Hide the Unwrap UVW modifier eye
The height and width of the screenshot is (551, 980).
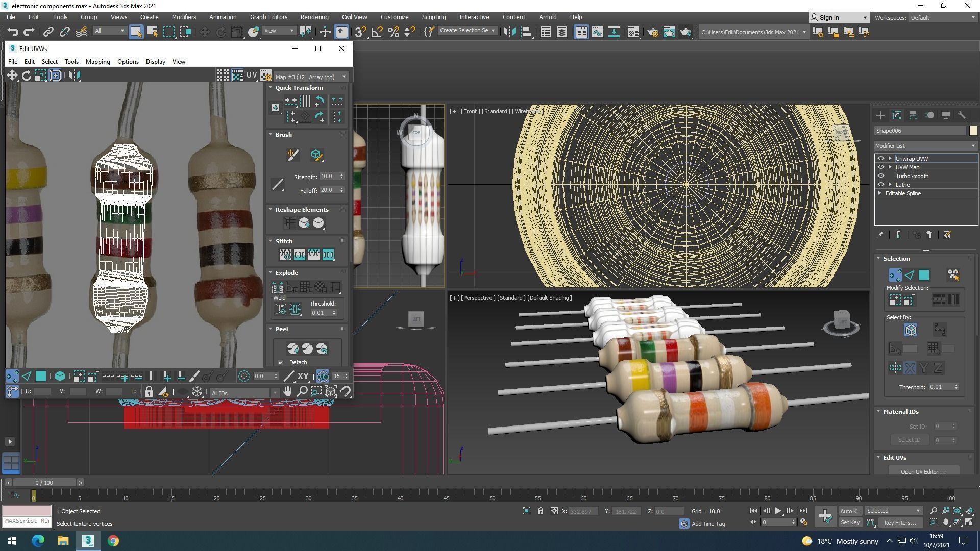pyautogui.click(x=880, y=159)
